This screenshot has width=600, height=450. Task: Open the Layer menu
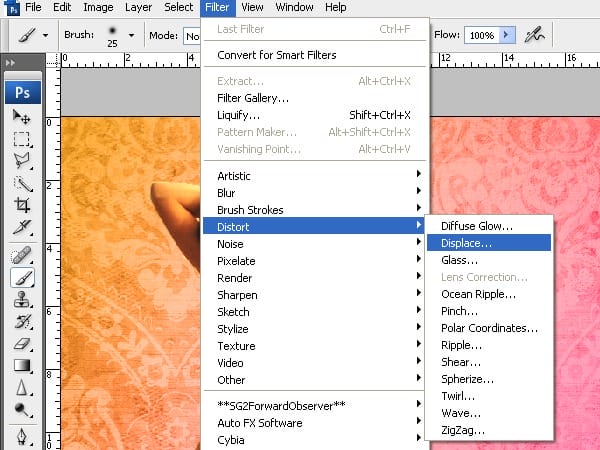(138, 7)
